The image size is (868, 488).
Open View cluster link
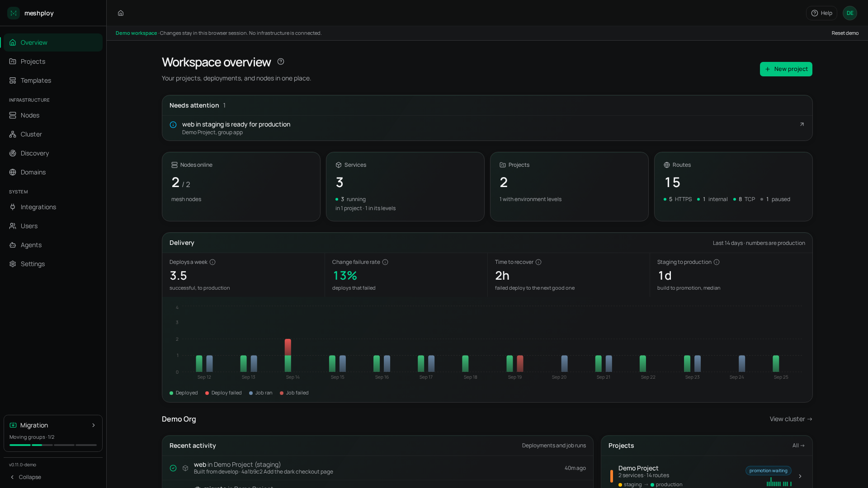[791, 419]
